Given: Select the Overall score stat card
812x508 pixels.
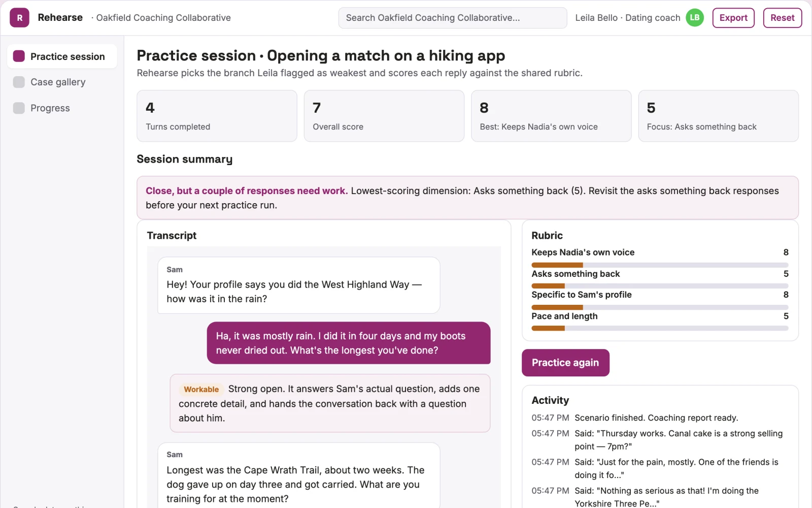Looking at the screenshot, I should pos(384,116).
